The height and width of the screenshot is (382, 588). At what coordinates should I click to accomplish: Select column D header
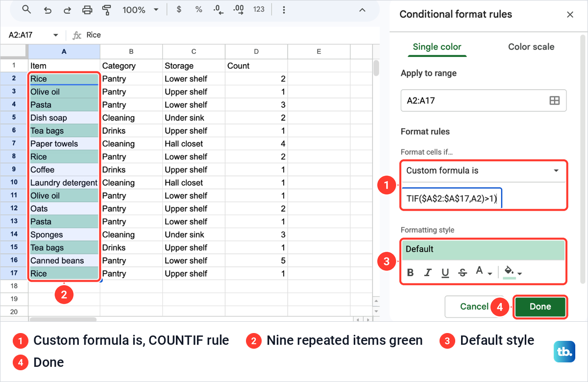(x=256, y=51)
